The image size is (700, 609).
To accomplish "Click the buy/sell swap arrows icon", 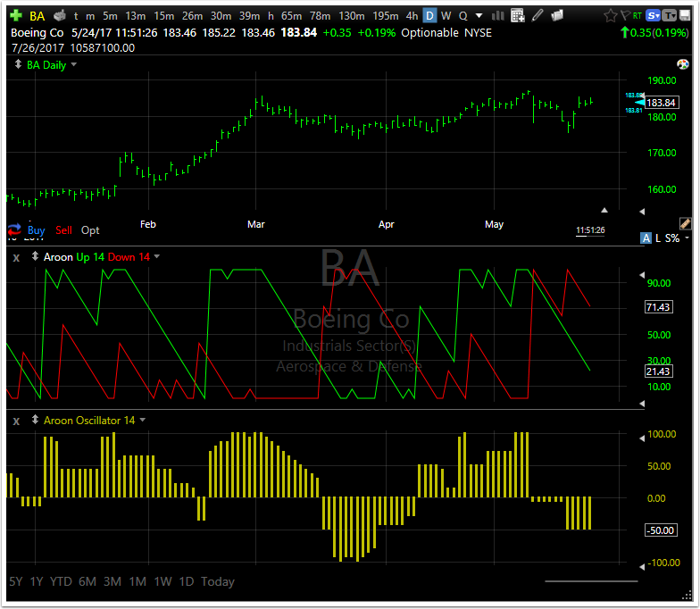I will click(14, 229).
